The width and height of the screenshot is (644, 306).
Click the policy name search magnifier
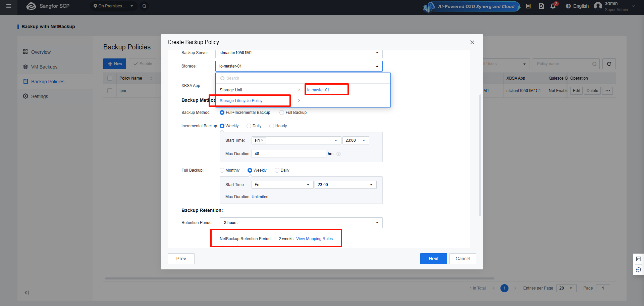click(x=594, y=64)
